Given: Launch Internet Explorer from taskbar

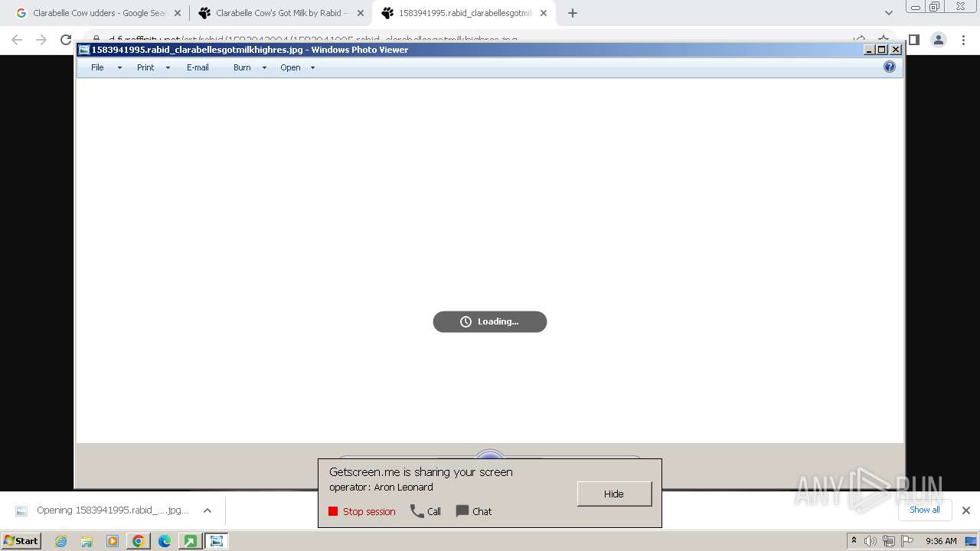Looking at the screenshot, I should tap(60, 541).
